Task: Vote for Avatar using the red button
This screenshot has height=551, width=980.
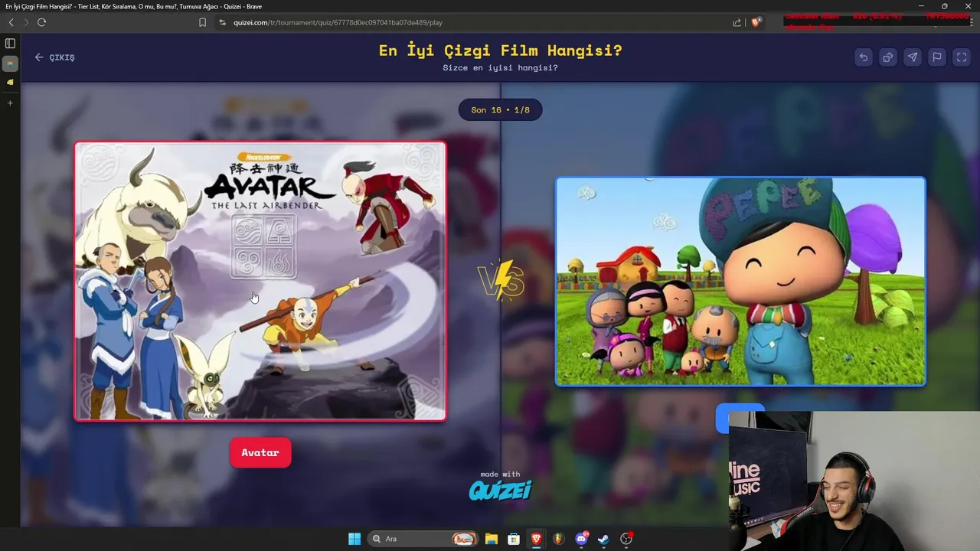Action: click(x=260, y=453)
